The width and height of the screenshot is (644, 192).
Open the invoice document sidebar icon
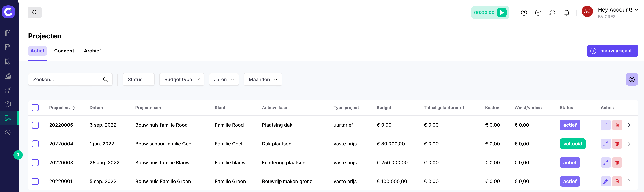pyautogui.click(x=8, y=47)
